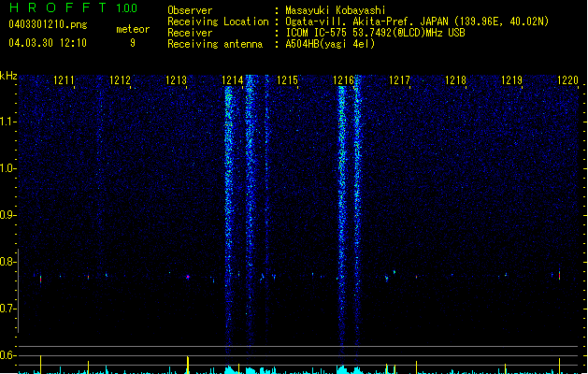Image resolution: width=588 pixels, height=374 pixels.
Task: Click the ICOM IC-575 receiver text
Action: [375, 33]
